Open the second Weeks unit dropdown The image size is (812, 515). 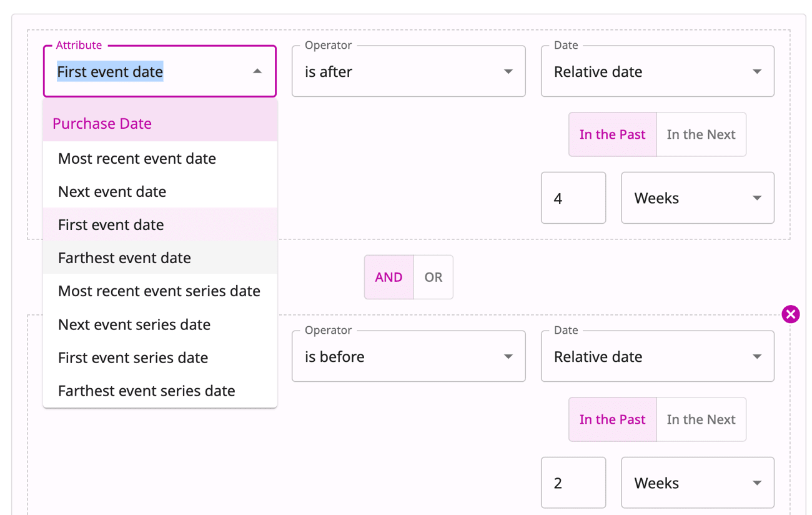(x=697, y=483)
